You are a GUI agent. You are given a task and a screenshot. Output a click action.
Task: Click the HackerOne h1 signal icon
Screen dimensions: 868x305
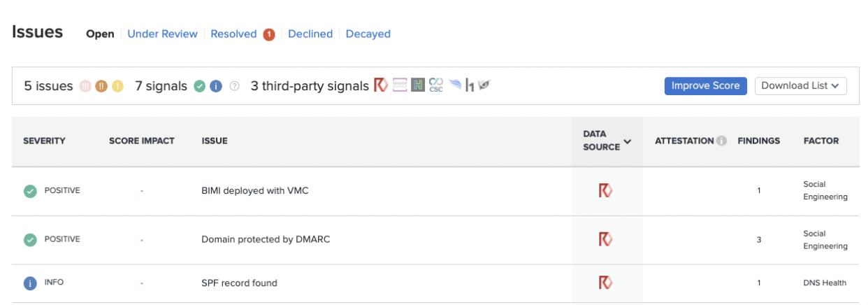pyautogui.click(x=470, y=86)
